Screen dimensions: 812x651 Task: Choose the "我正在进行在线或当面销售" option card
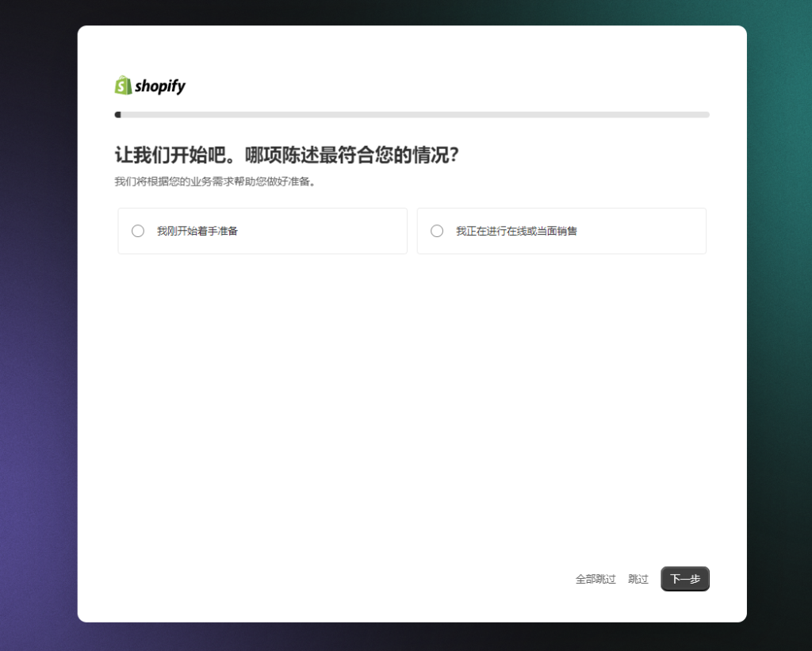(x=561, y=231)
